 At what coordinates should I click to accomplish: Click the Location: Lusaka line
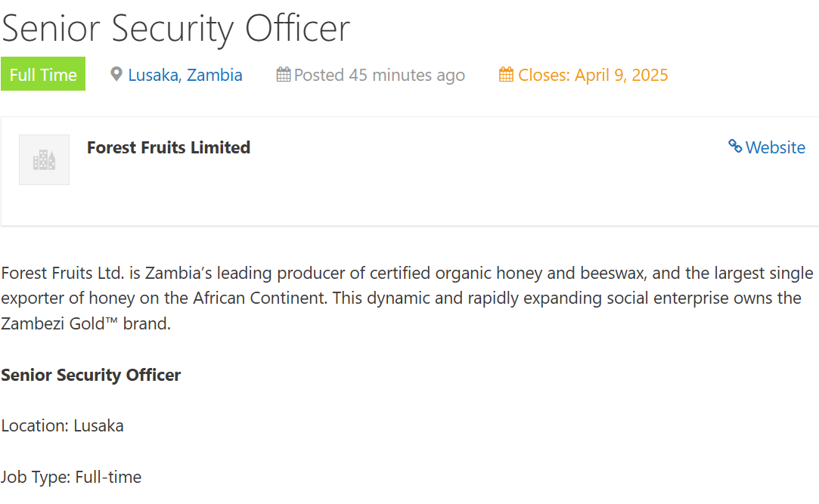point(62,425)
